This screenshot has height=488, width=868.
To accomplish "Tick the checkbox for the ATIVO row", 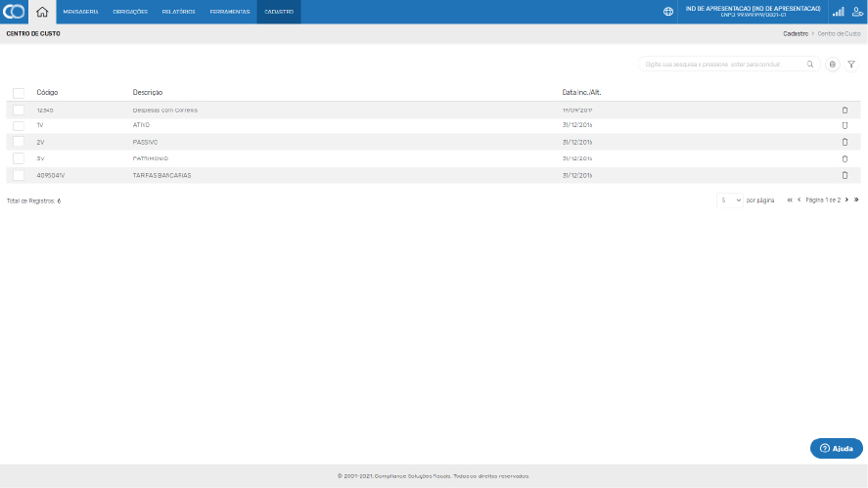I will (x=19, y=125).
